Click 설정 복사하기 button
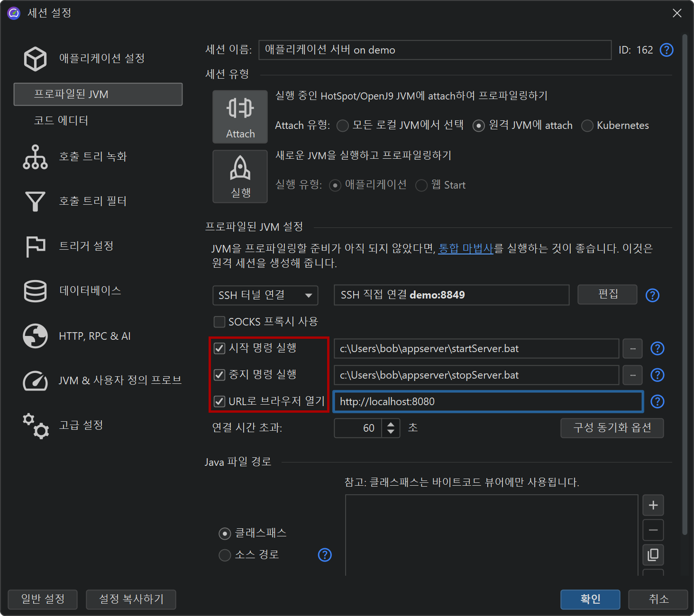Screen dimensions: 694x616 pyautogui.click(x=131, y=599)
